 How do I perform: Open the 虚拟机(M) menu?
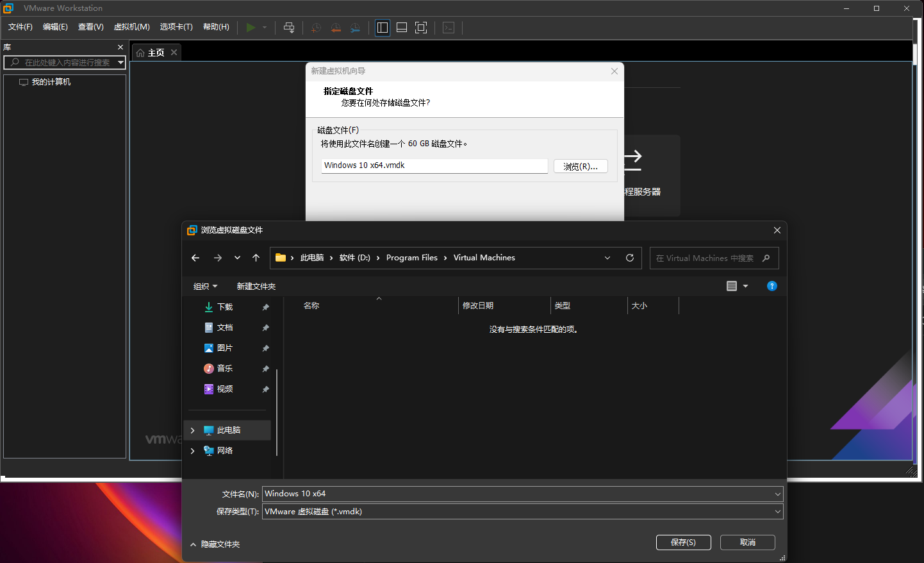(x=131, y=27)
